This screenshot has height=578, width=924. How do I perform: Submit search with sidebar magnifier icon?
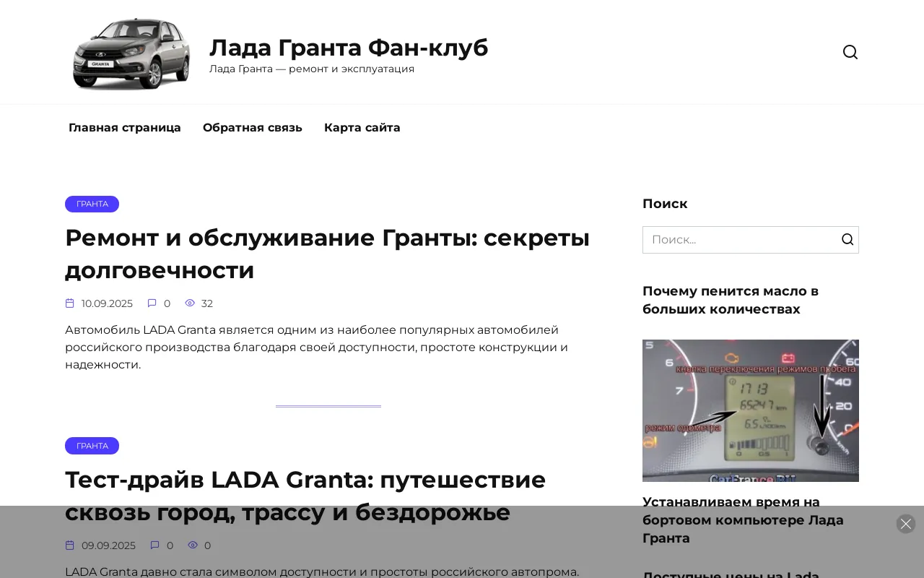pos(847,240)
